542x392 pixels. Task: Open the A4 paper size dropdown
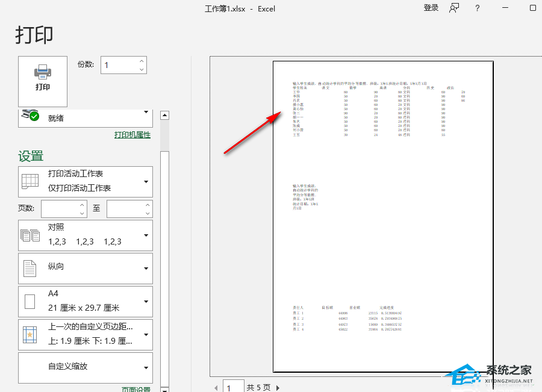pos(86,302)
